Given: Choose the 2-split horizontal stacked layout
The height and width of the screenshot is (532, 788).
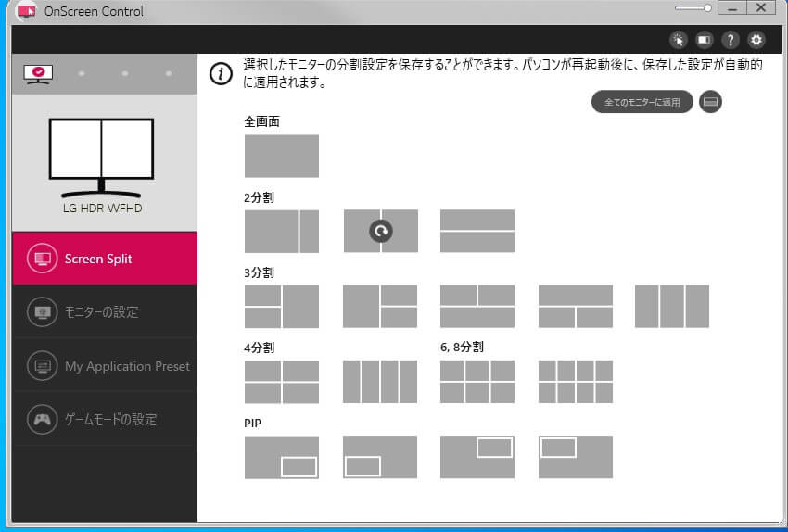Looking at the screenshot, I should click(477, 231).
